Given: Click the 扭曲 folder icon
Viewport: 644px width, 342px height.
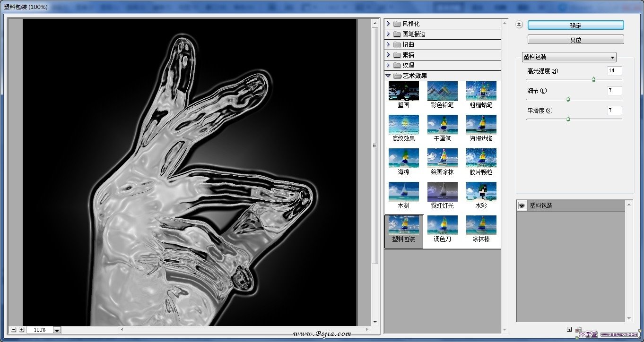Looking at the screenshot, I should (x=397, y=44).
